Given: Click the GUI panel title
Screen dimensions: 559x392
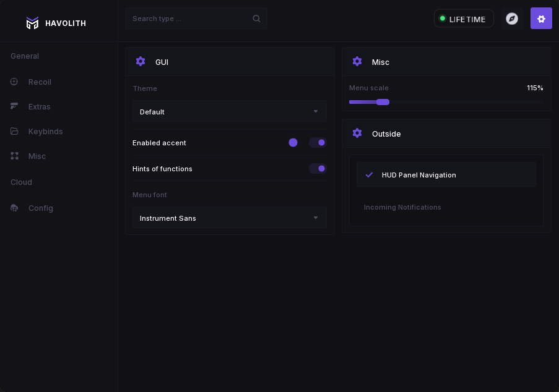Looking at the screenshot, I should [x=162, y=62].
